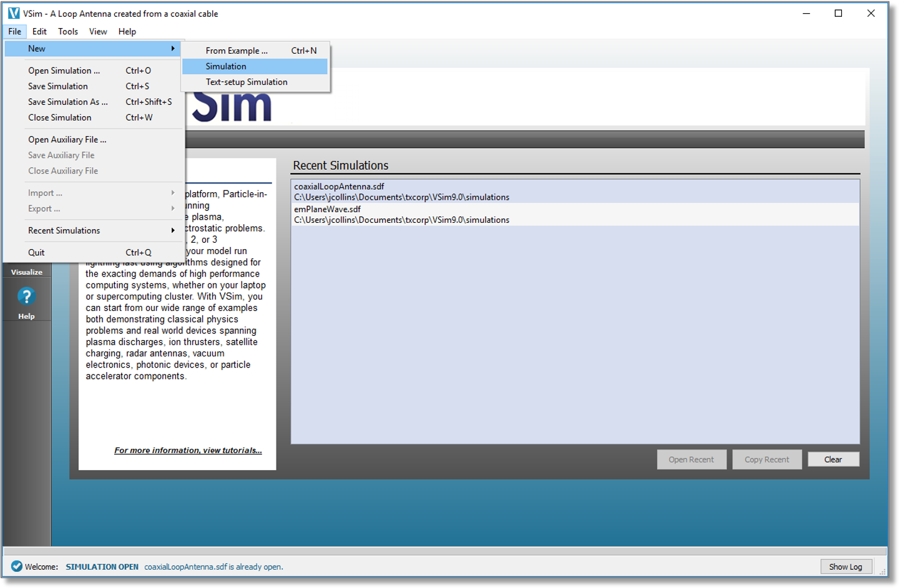The width and height of the screenshot is (900, 588).
Task: Click Close Auxiliary File entry
Action: pos(94,171)
